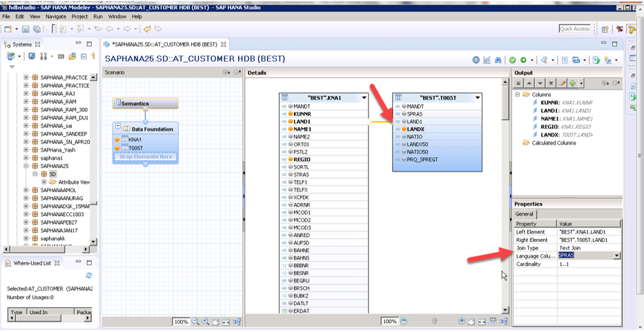Image resolution: width=644 pixels, height=332 pixels.
Task: Click the performance analysis graph icon
Action: 487,60
